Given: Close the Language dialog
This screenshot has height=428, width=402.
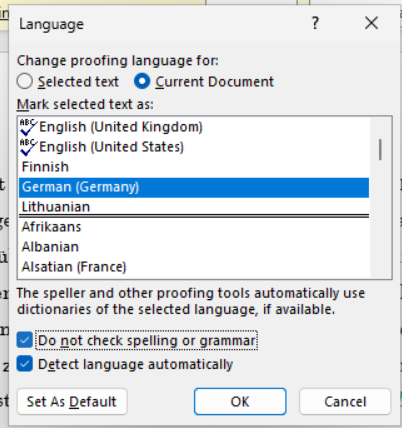Looking at the screenshot, I should (x=371, y=23).
